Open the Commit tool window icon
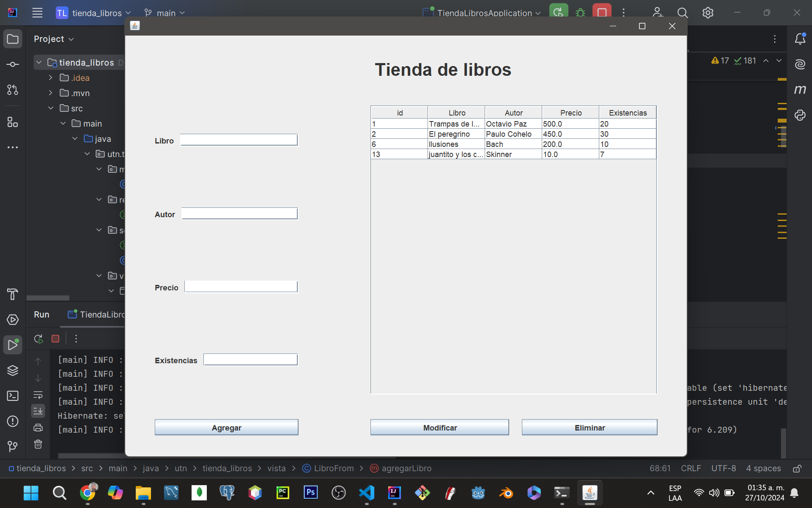Screen dimensions: 812x508 click(x=13, y=64)
